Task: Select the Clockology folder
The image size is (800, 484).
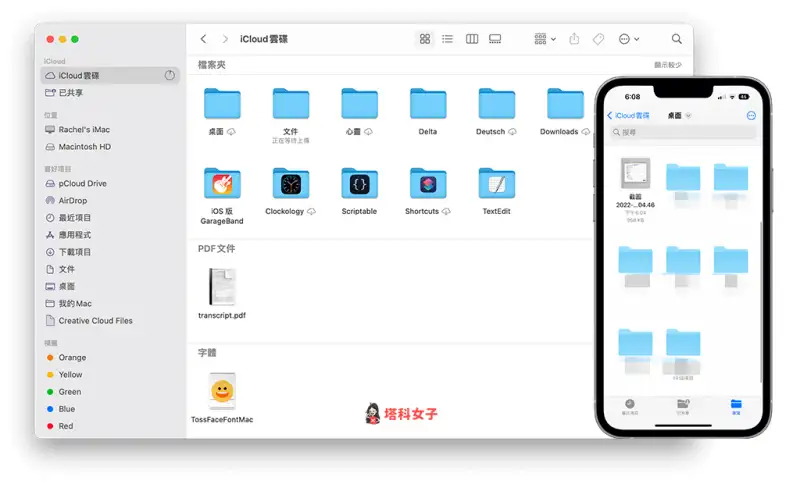Action: tap(291, 184)
